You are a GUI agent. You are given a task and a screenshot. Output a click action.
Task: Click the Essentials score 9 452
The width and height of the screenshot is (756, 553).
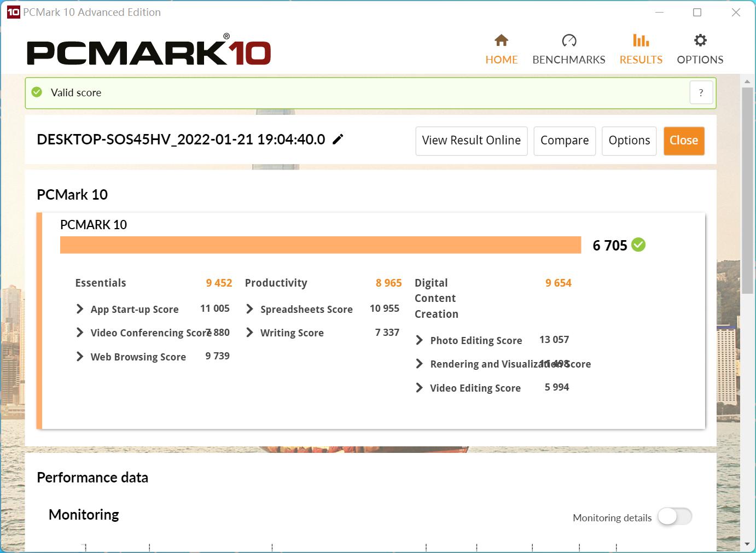coord(219,283)
